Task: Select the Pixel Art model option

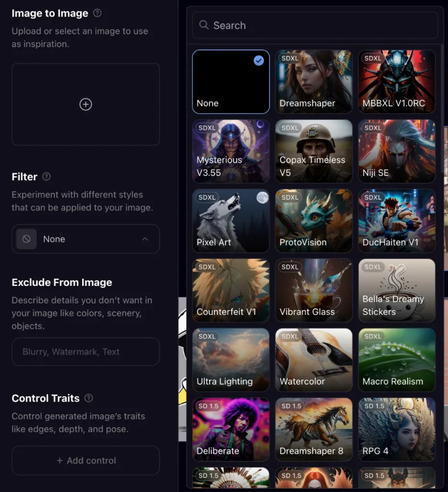Action: pos(231,221)
